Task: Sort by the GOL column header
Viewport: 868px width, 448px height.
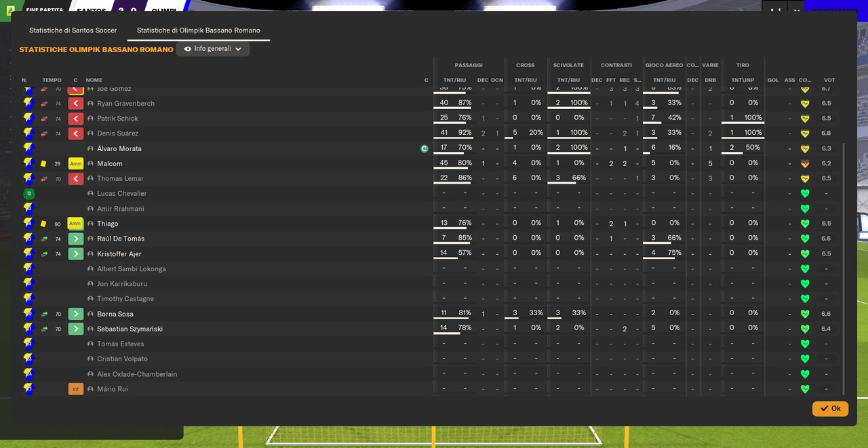Action: (x=773, y=80)
